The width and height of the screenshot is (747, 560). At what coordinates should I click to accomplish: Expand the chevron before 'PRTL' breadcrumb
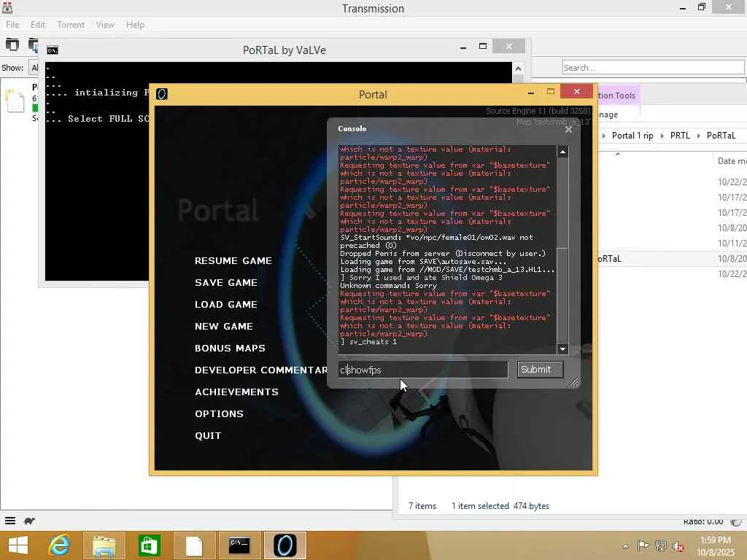[662, 136]
